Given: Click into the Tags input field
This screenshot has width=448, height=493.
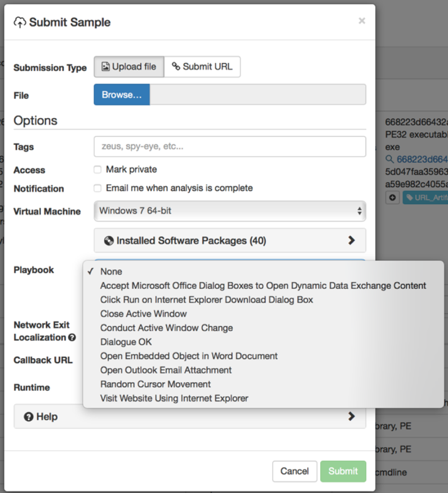Looking at the screenshot, I should tap(230, 147).
